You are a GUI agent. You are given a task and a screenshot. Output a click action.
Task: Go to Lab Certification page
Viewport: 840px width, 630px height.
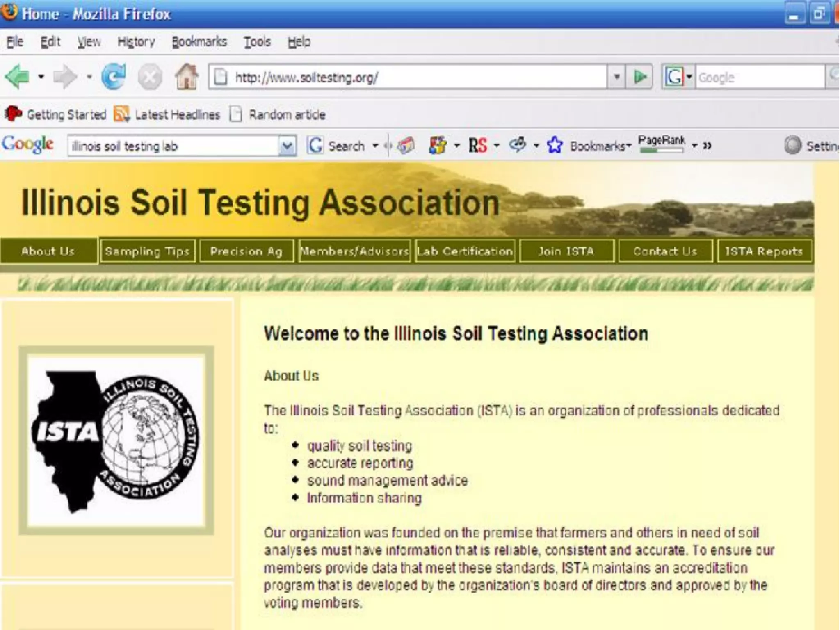tap(465, 251)
